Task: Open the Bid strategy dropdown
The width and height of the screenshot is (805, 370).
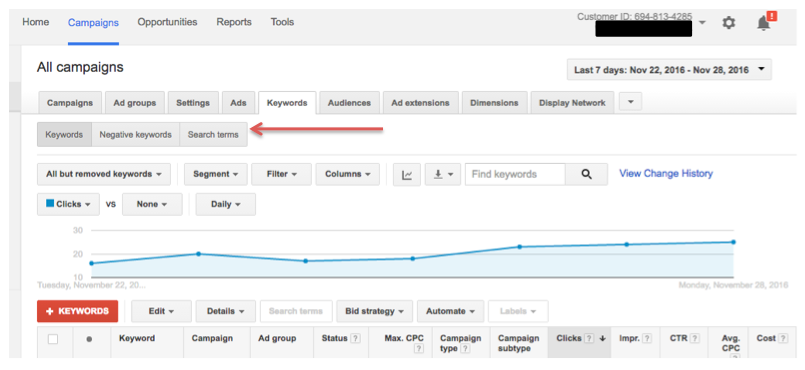Action: pyautogui.click(x=374, y=311)
